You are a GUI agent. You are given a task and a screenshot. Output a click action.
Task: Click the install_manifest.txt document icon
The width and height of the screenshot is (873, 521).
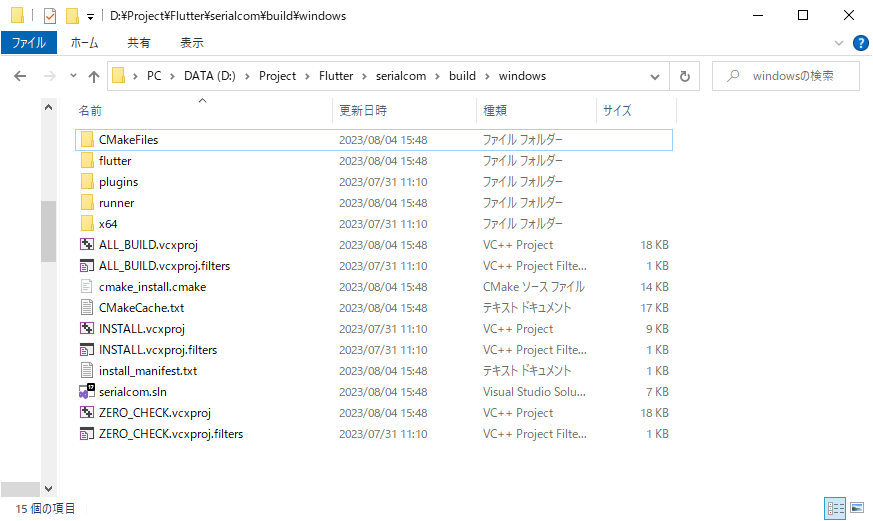(87, 371)
